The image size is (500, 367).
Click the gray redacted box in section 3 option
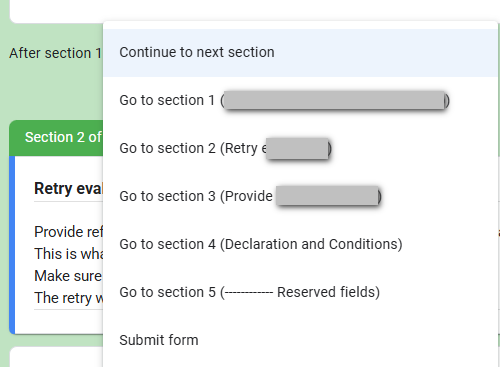tap(327, 196)
